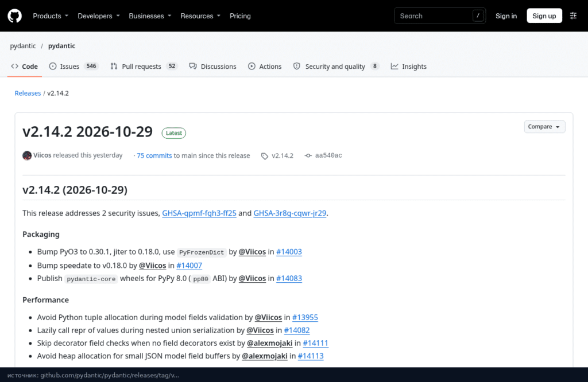Click the Packaging section heading

pos(41,235)
